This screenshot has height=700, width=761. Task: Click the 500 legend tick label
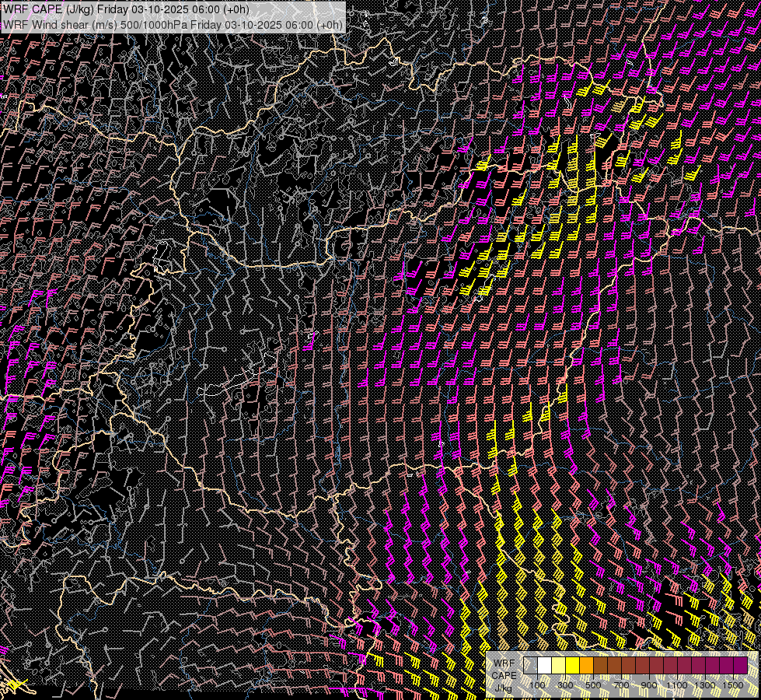coord(593,684)
